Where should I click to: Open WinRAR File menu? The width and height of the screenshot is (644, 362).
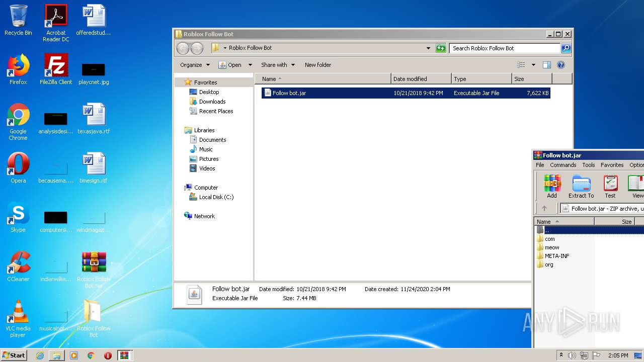pos(540,165)
